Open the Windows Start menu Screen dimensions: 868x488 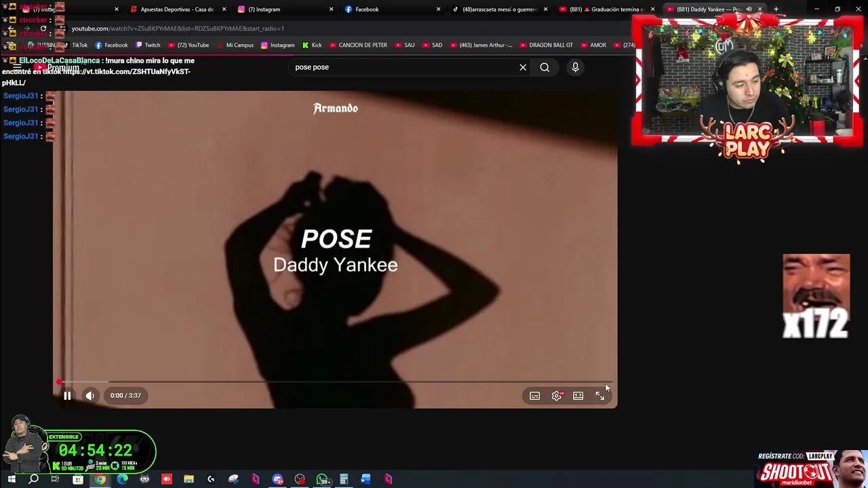click(x=12, y=480)
